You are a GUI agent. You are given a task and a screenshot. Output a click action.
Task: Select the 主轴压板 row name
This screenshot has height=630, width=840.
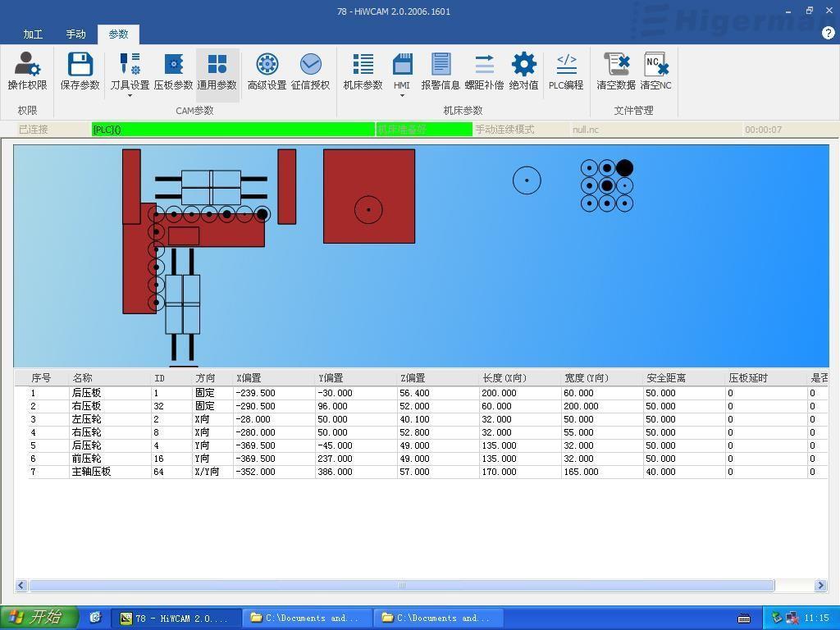tap(91, 472)
